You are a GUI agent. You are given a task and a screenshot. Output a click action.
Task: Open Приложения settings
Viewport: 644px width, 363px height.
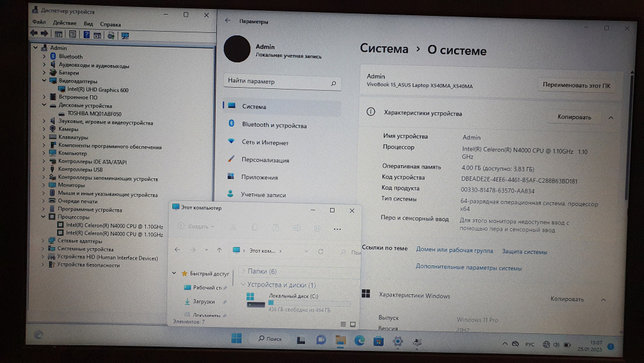point(260,177)
